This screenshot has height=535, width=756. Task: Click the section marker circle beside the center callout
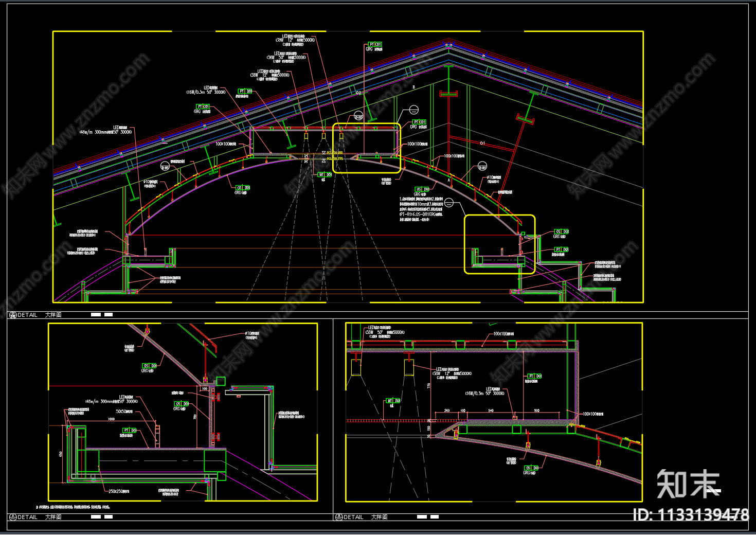pyautogui.click(x=413, y=110)
